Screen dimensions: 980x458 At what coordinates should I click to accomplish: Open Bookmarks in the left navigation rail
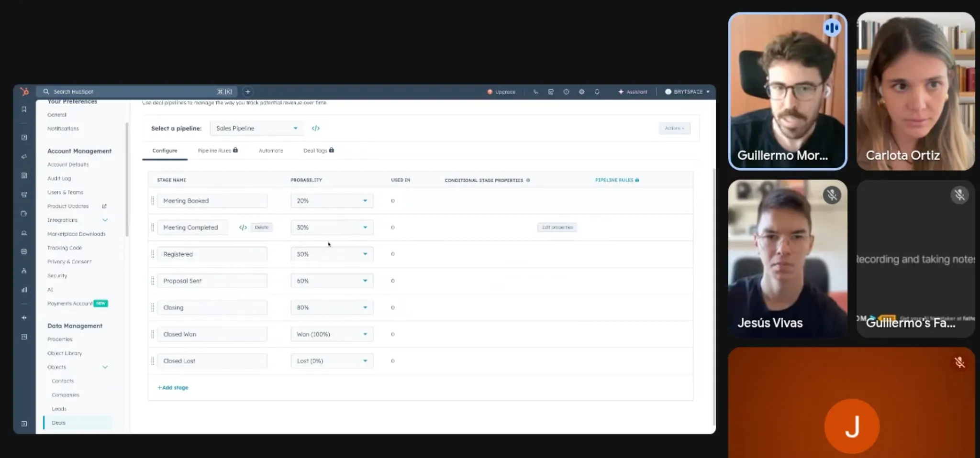click(24, 109)
